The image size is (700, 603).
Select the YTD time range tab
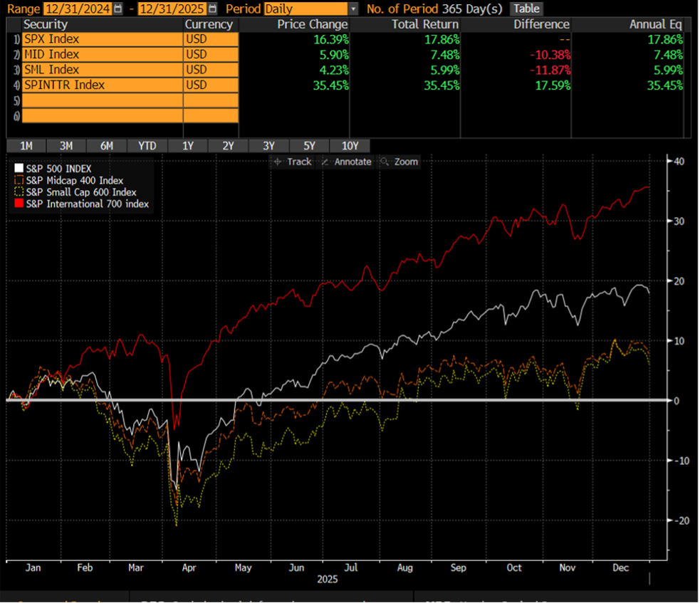147,146
